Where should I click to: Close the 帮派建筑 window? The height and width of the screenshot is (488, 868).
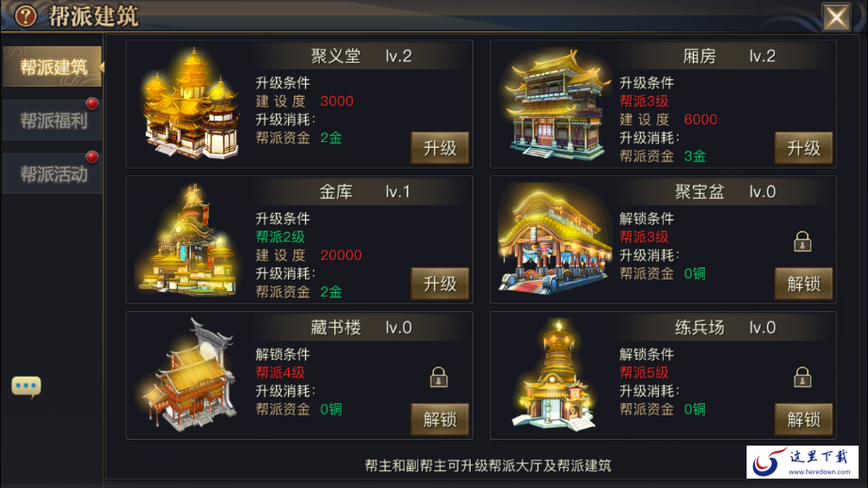point(836,17)
